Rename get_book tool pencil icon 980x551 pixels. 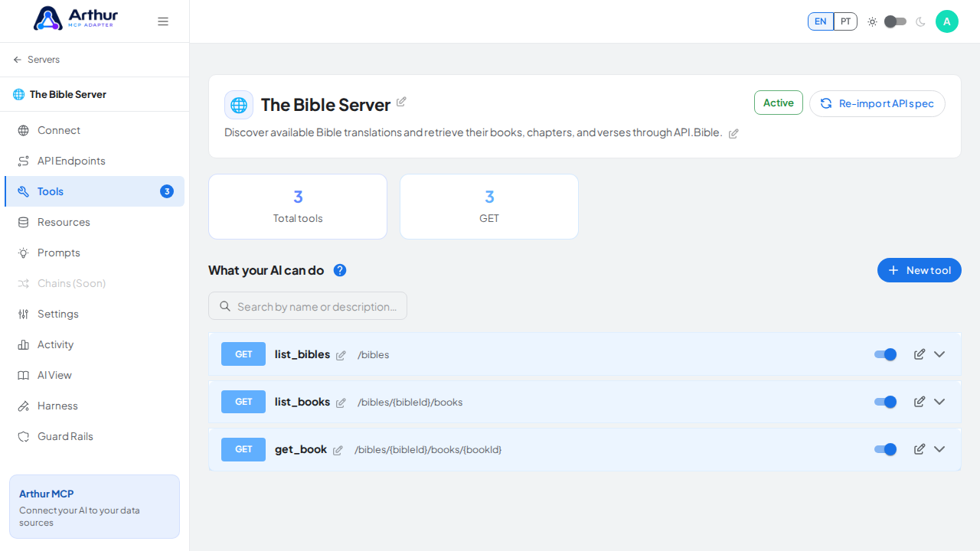tap(338, 450)
